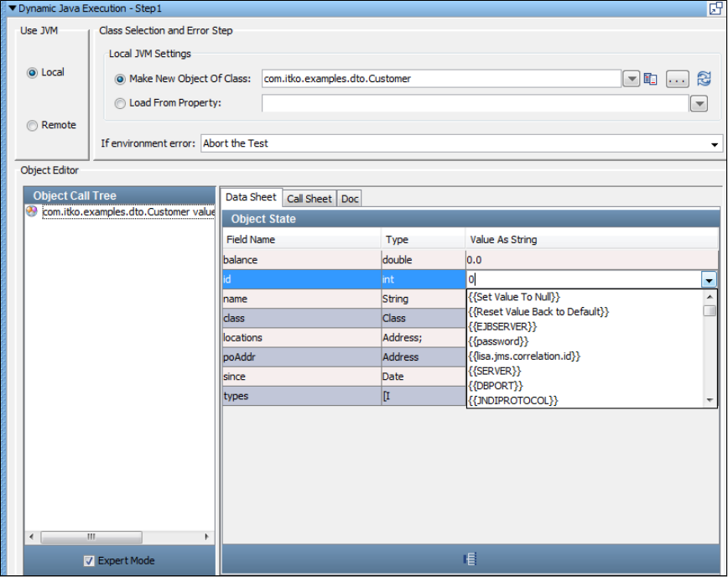
Task: Open the Load From Property dropdown arrow
Action: coord(699,103)
